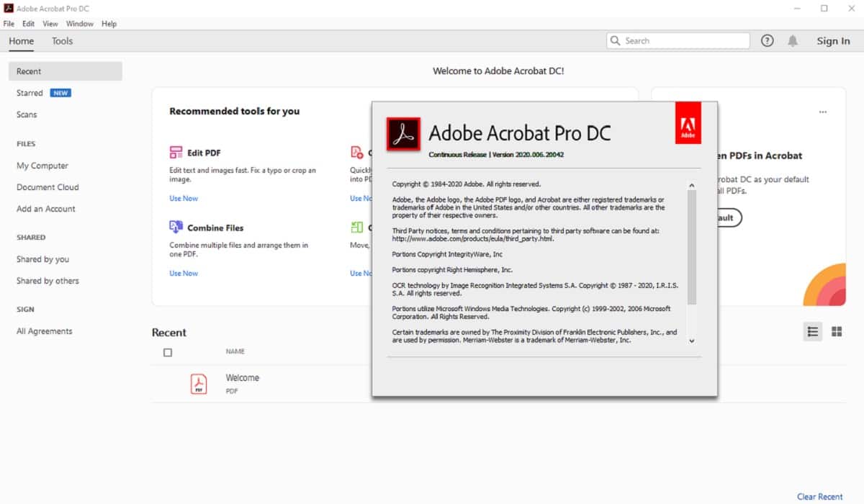Click the Edit PDF tool icon
Image resolution: width=864 pixels, height=504 pixels.
click(x=176, y=152)
